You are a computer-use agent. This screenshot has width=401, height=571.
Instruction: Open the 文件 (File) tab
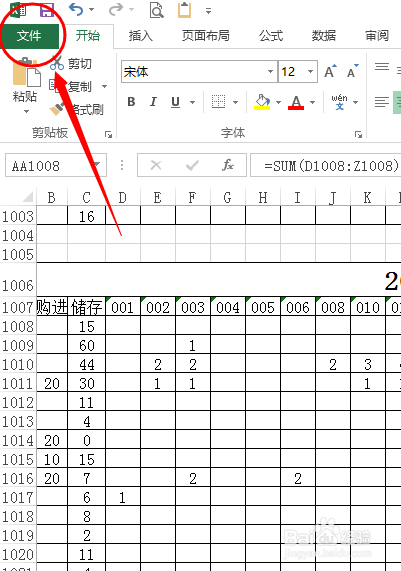(30, 36)
